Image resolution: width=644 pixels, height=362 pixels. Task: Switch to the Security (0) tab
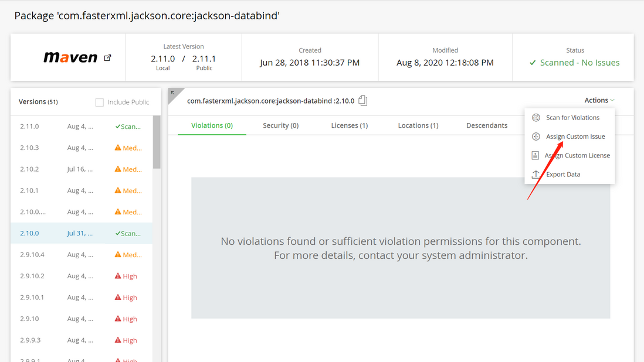pyautogui.click(x=280, y=125)
